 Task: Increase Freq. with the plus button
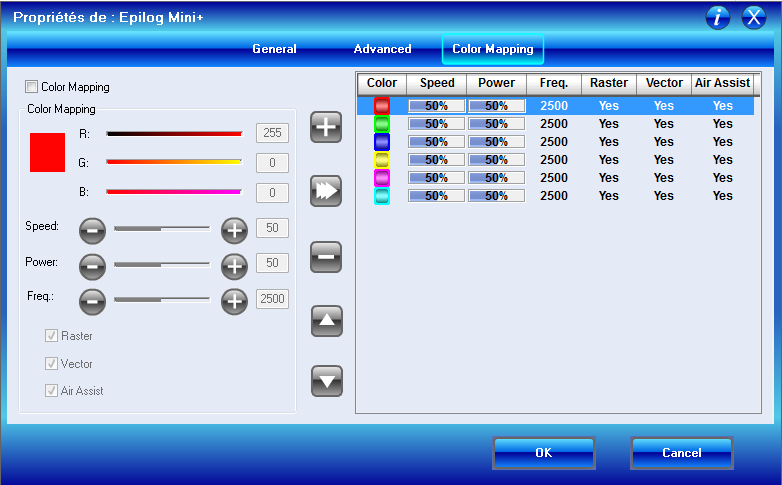(234, 302)
